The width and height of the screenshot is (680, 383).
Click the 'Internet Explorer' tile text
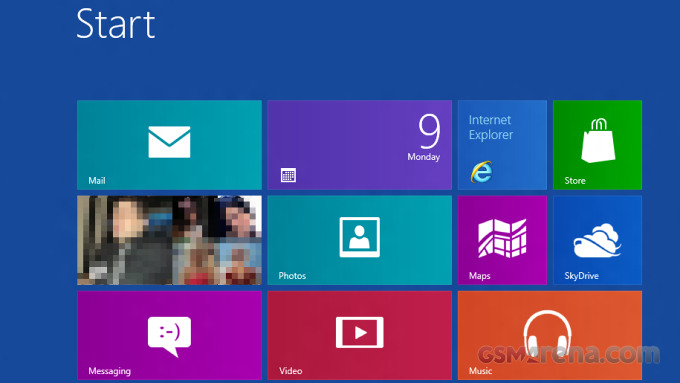(490, 127)
